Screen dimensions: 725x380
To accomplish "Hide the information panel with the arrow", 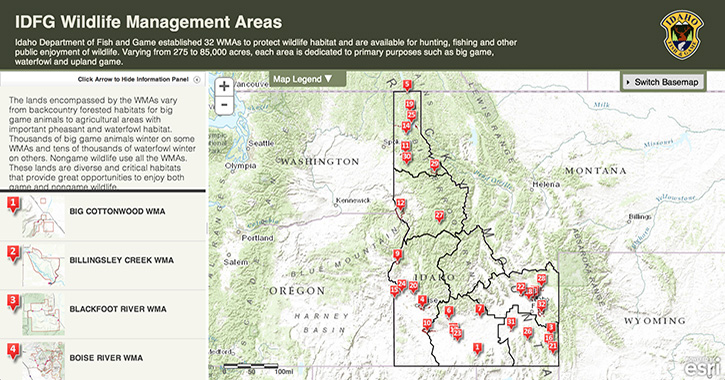I will tap(197, 80).
